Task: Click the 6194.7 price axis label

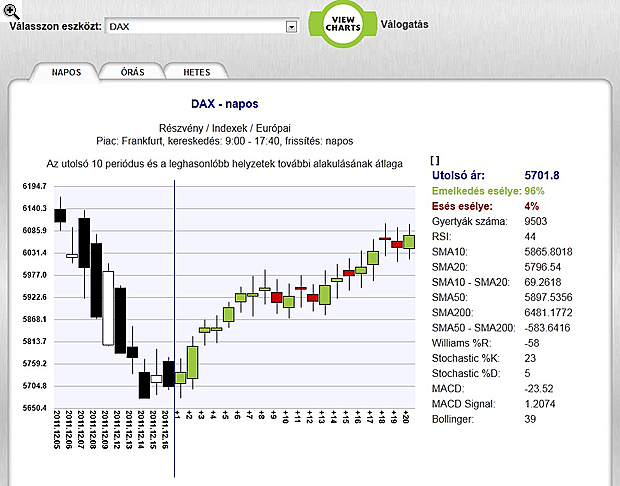Action: tap(34, 186)
